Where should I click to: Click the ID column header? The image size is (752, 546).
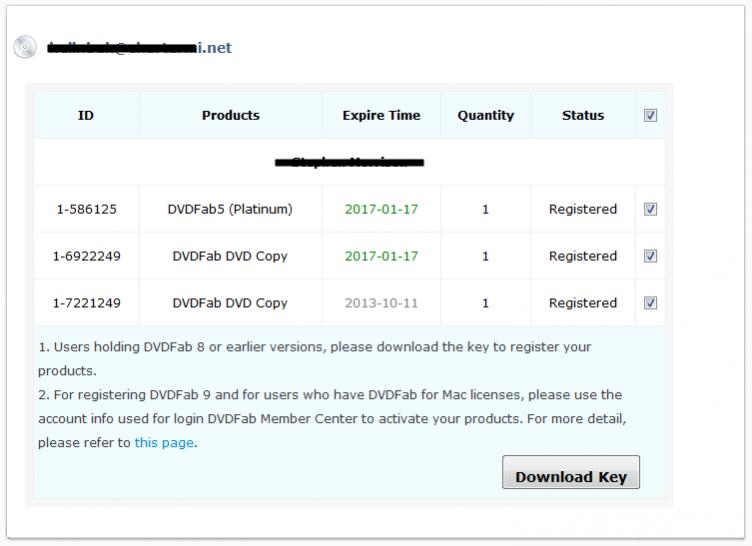pyautogui.click(x=86, y=115)
